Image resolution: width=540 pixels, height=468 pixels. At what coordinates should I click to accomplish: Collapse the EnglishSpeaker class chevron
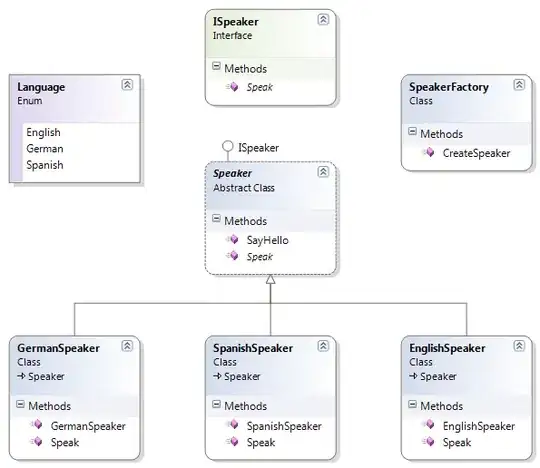coord(519,346)
